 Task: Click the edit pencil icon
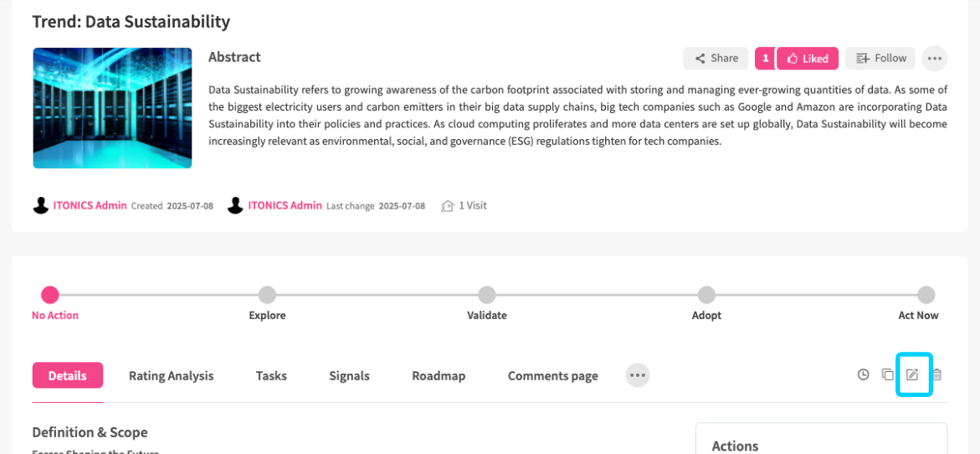click(913, 374)
